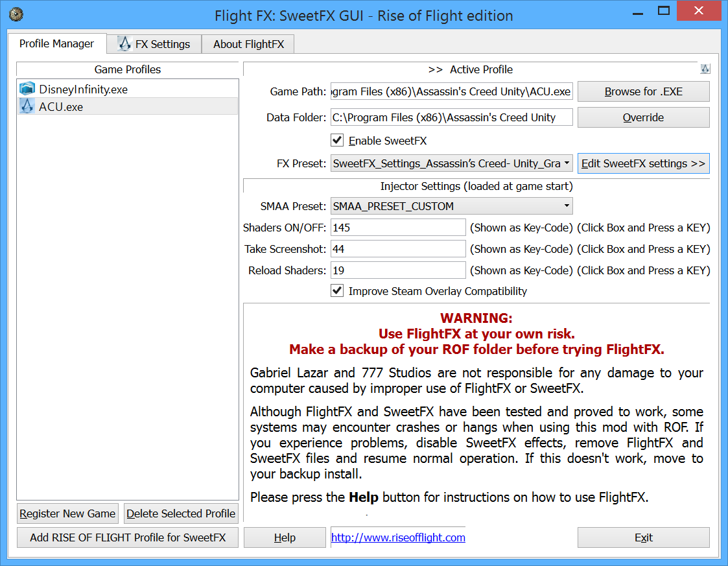Click the FlightFX app icon in title bar

16,14
